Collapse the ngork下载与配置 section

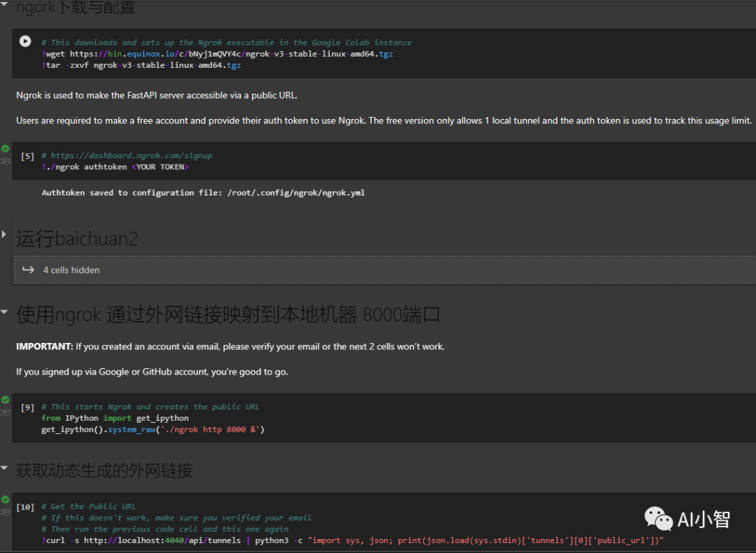[x=5, y=6]
